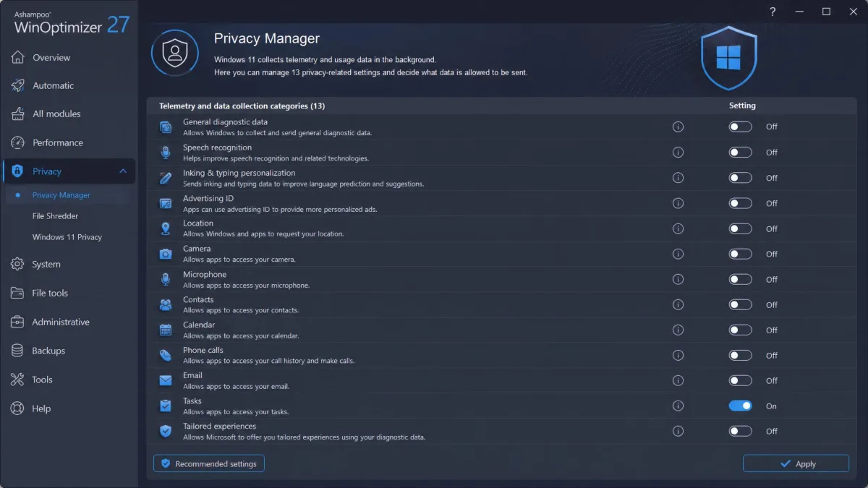Image resolution: width=868 pixels, height=488 pixels.
Task: Click the Email envelope icon
Action: pyautogui.click(x=166, y=380)
